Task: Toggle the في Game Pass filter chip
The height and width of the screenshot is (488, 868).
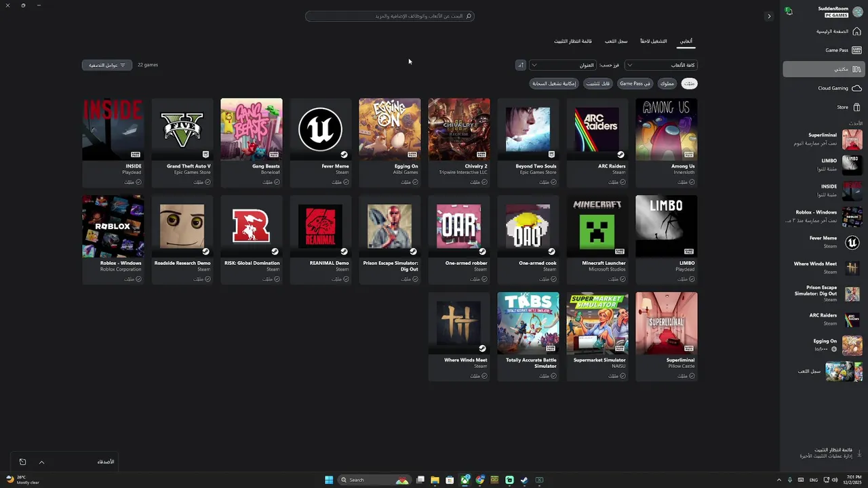Action: click(x=635, y=83)
